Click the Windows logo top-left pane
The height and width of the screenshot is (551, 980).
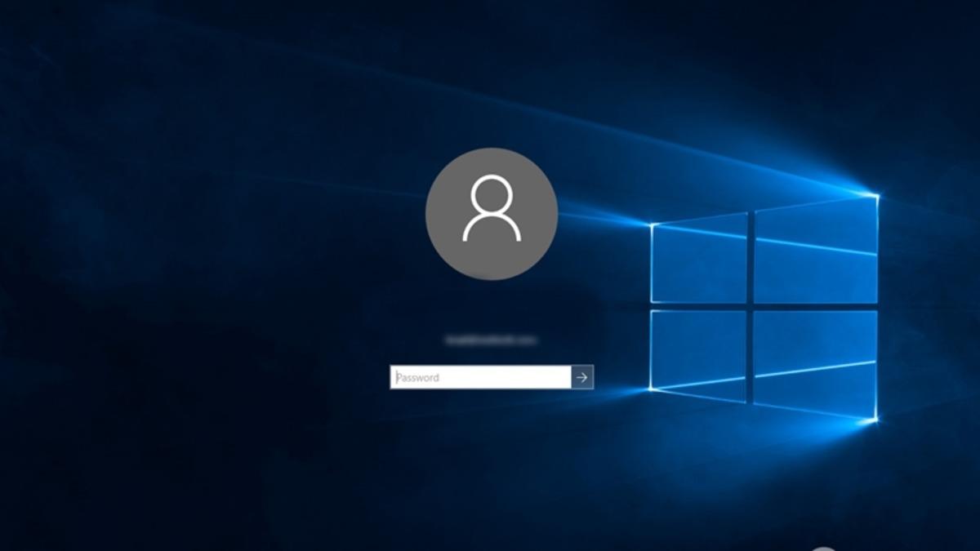tap(699, 258)
